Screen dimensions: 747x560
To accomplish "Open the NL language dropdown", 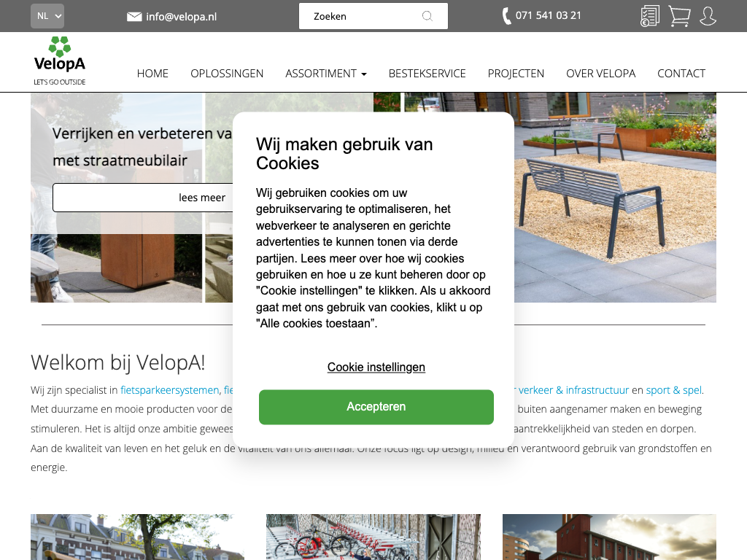I will coord(47,16).
